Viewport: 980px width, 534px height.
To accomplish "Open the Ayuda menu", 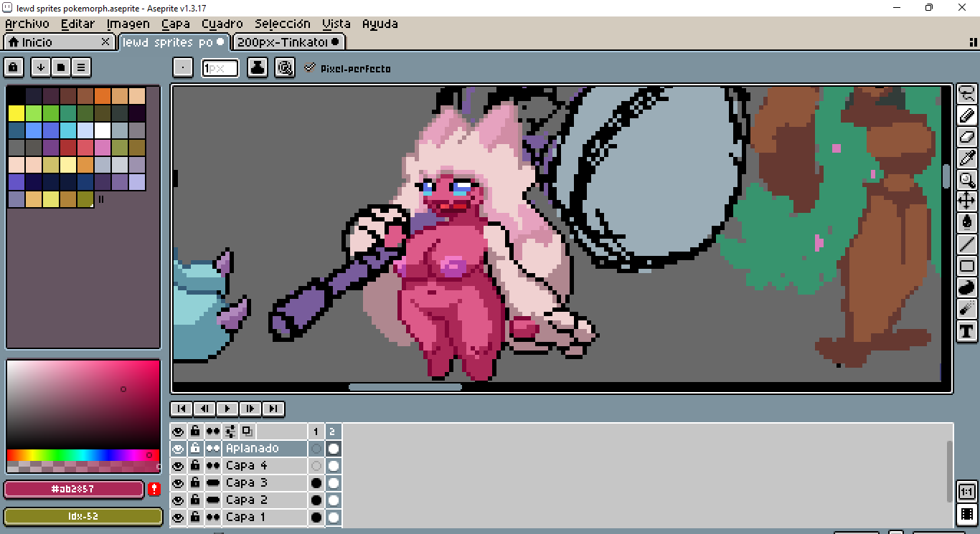I will pos(380,24).
